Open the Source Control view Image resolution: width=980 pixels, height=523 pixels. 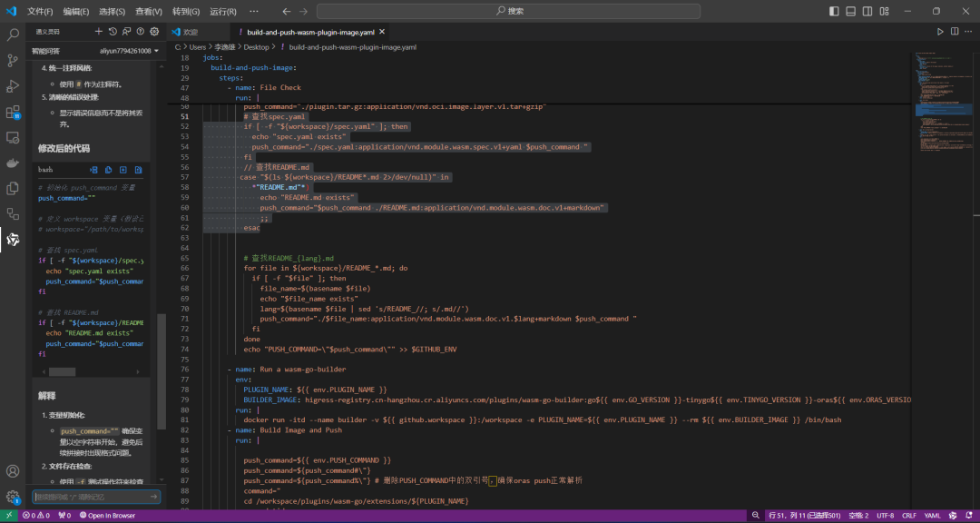(13, 60)
